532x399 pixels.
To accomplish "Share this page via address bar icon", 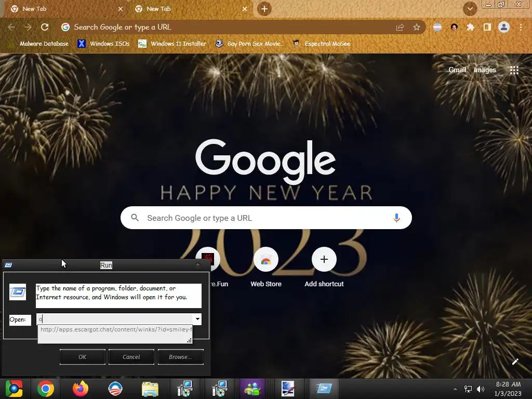I will (400, 27).
